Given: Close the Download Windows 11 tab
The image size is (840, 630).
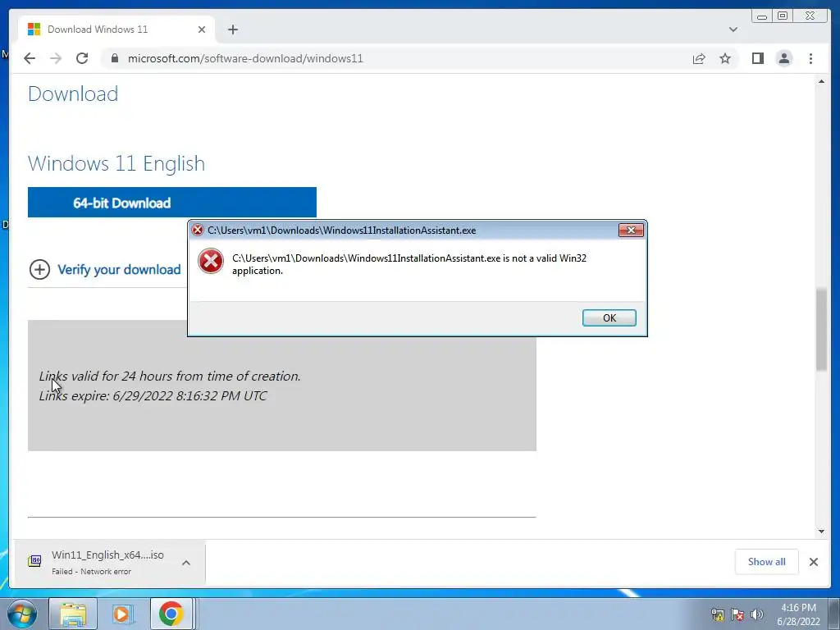Looking at the screenshot, I should click(x=202, y=30).
